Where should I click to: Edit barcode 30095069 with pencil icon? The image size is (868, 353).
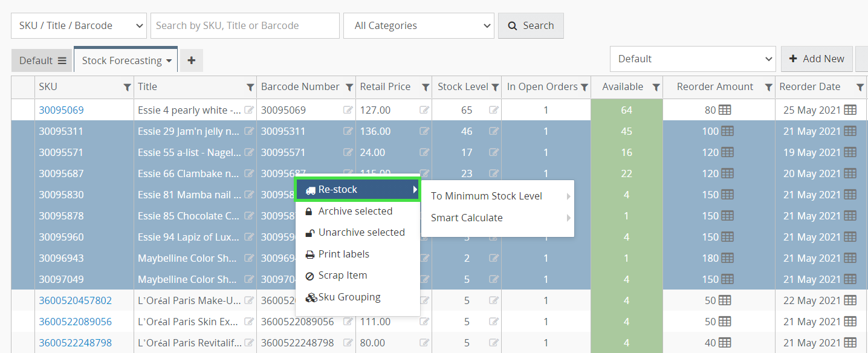point(348,110)
